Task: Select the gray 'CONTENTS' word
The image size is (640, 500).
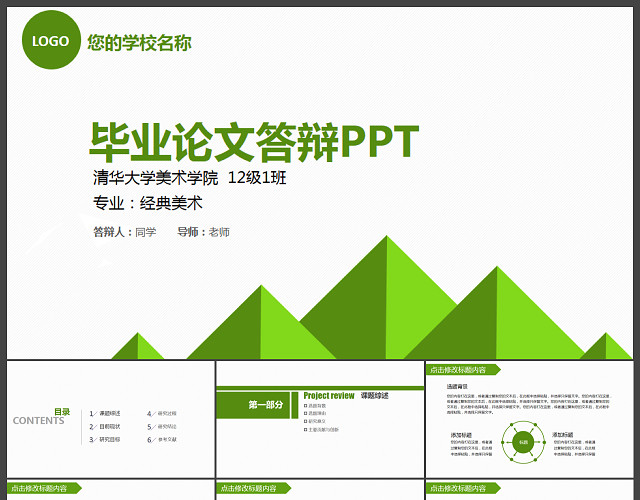Action: tap(38, 421)
